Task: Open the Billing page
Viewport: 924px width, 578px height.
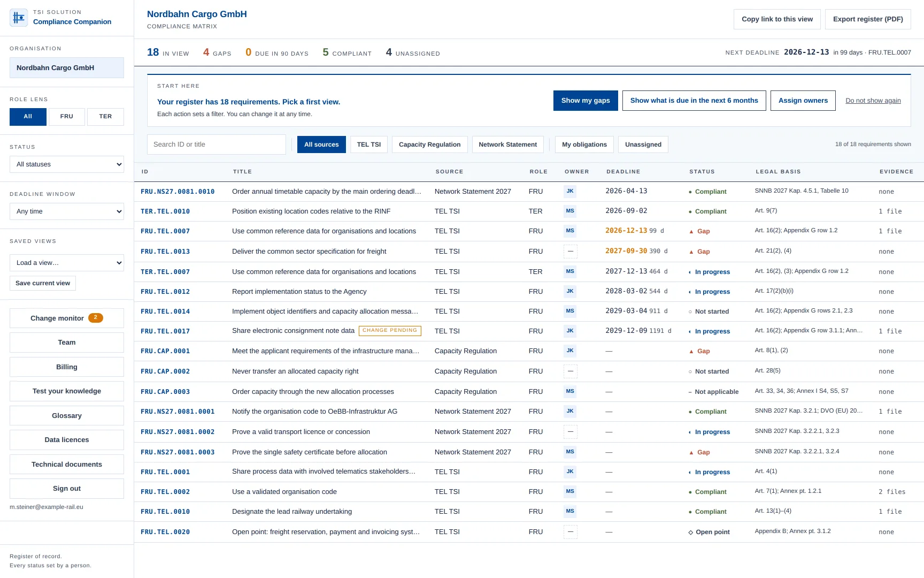Action: coord(67,367)
